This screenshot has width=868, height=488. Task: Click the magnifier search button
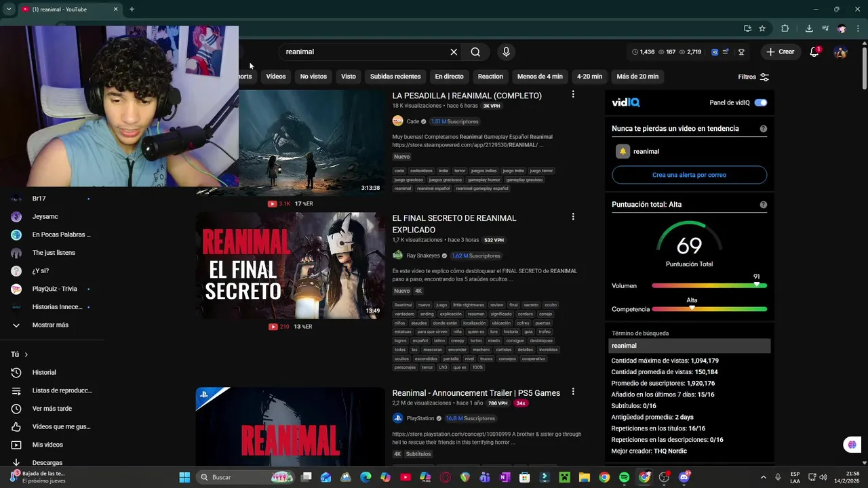[x=475, y=52]
